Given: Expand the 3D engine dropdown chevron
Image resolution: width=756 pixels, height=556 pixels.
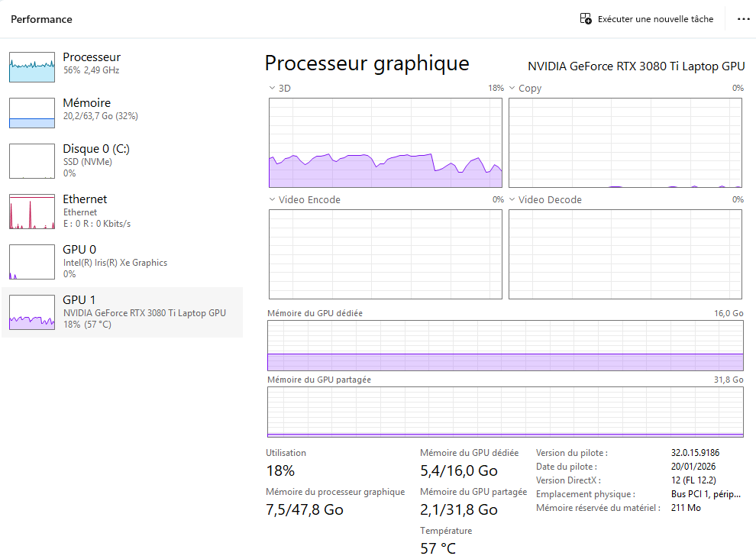Looking at the screenshot, I should [273, 89].
